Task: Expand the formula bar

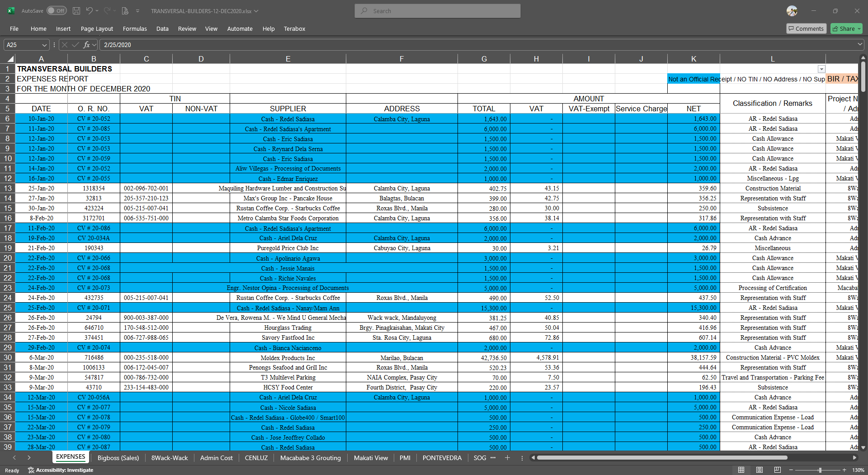Action: pyautogui.click(x=859, y=45)
